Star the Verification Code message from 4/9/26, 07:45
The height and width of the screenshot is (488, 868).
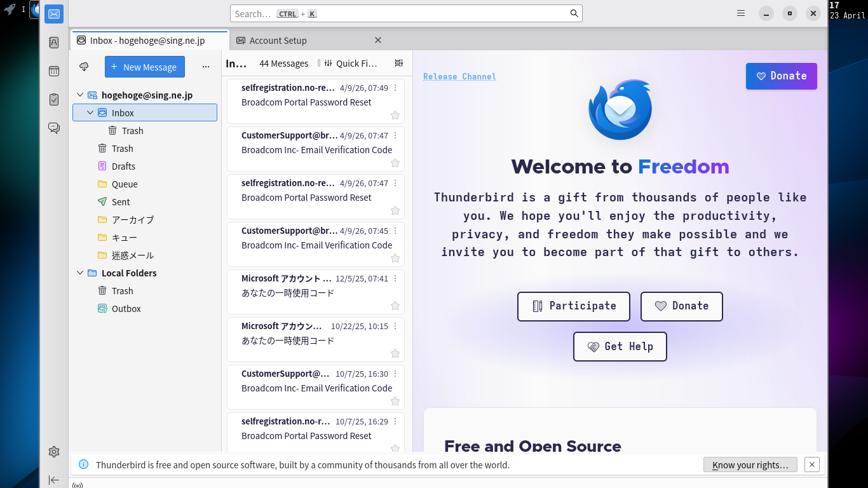click(x=395, y=258)
